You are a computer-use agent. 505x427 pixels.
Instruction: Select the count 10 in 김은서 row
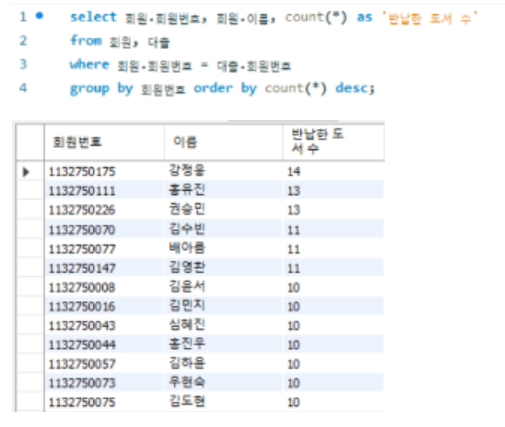click(334, 287)
